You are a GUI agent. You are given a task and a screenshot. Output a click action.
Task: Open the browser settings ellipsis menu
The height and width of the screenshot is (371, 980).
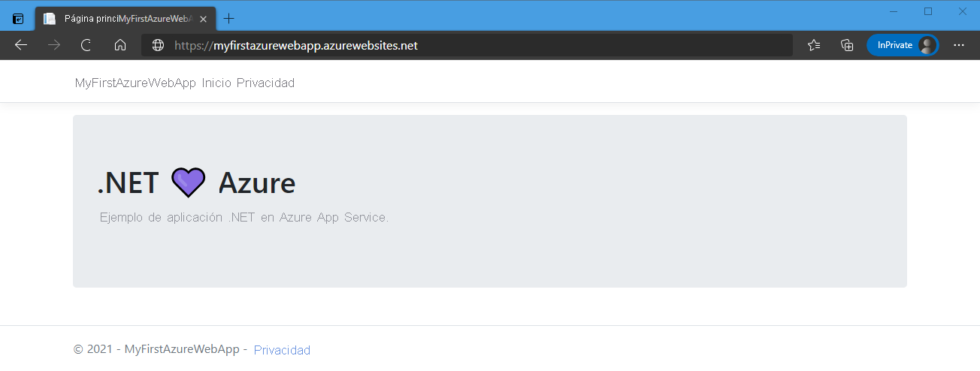pos(959,45)
